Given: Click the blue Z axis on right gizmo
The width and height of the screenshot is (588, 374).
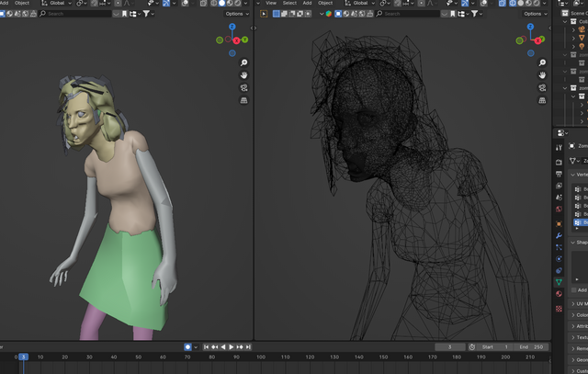Looking at the screenshot, I should tap(531, 28).
